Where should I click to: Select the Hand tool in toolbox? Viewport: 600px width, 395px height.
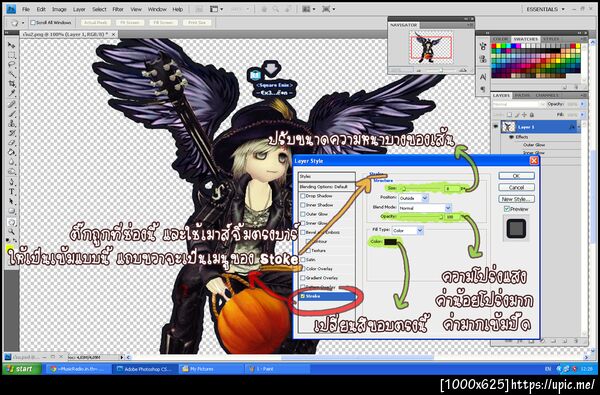click(12, 222)
